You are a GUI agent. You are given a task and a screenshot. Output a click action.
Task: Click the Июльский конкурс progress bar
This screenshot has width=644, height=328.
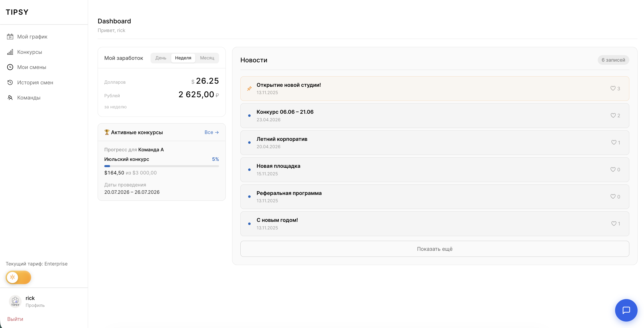click(x=161, y=166)
